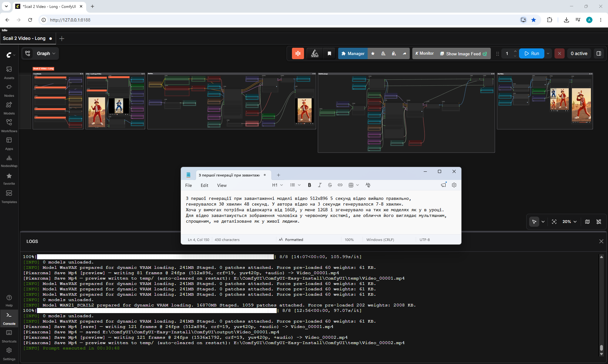Viewport: 608px width, 364px height.
Task: Click the Windows (CRLF) line ending indicator
Action: point(380,240)
